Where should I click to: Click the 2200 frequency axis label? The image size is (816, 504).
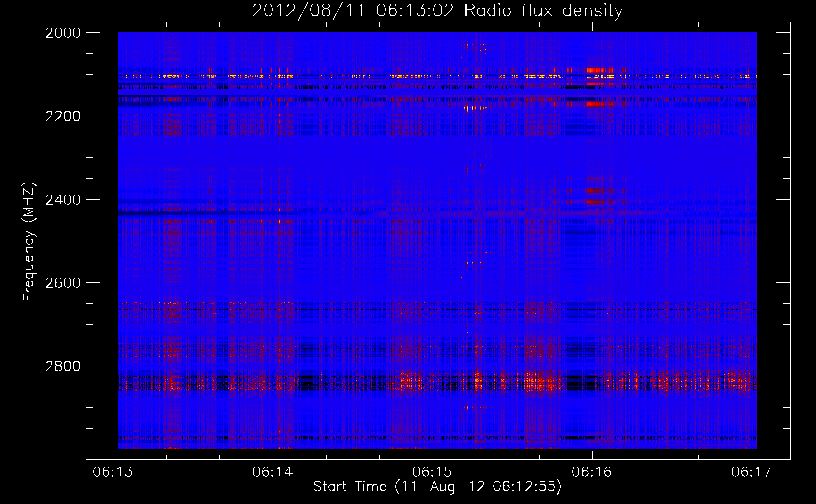63,116
